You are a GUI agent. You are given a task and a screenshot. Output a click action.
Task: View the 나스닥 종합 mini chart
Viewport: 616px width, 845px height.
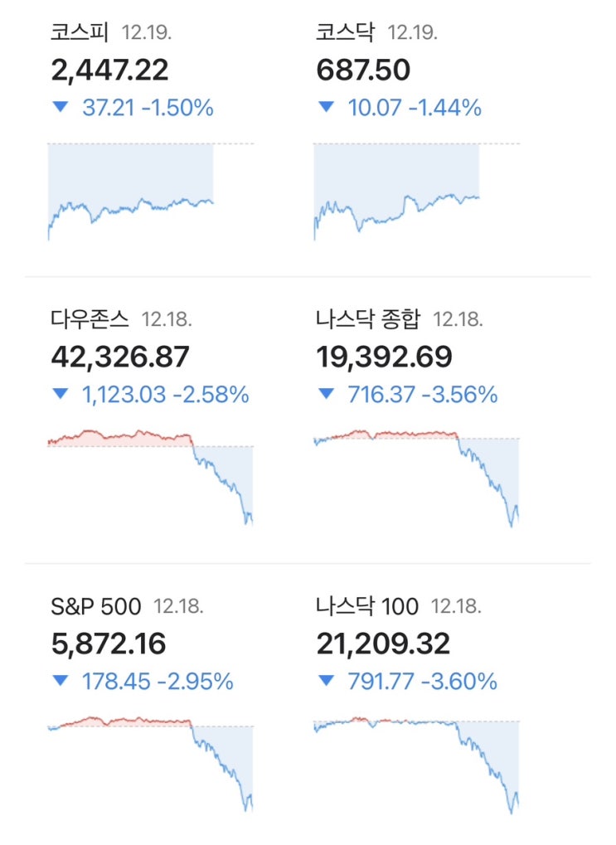point(416,477)
